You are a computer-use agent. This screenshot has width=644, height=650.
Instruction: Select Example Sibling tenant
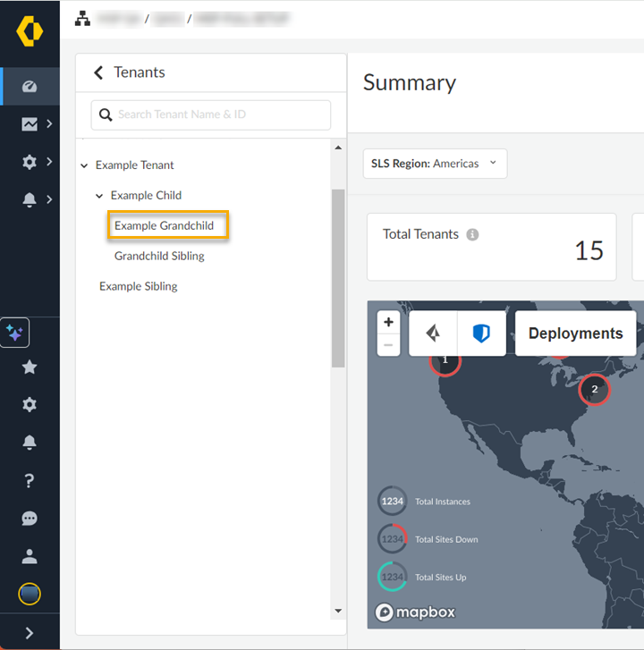click(x=138, y=286)
